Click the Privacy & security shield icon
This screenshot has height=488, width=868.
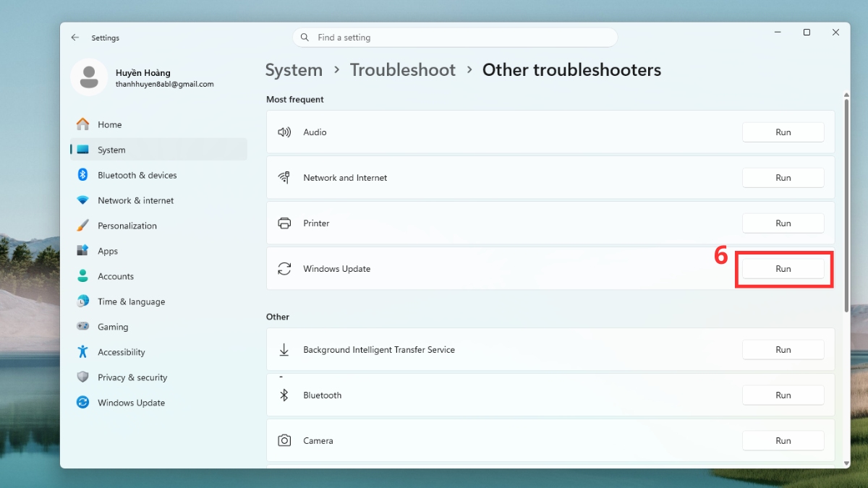pyautogui.click(x=83, y=377)
